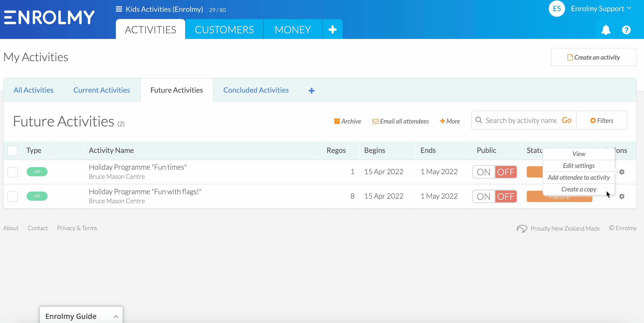Sort by the Regos column header

click(336, 150)
